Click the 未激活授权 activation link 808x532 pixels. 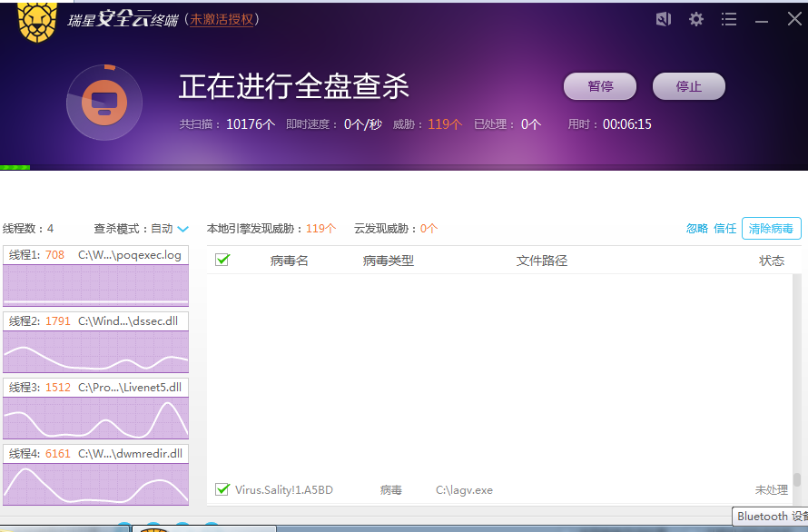click(222, 20)
